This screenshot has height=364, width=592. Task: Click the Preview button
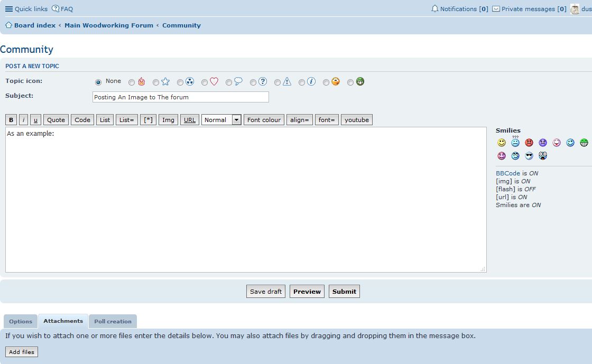pyautogui.click(x=307, y=292)
